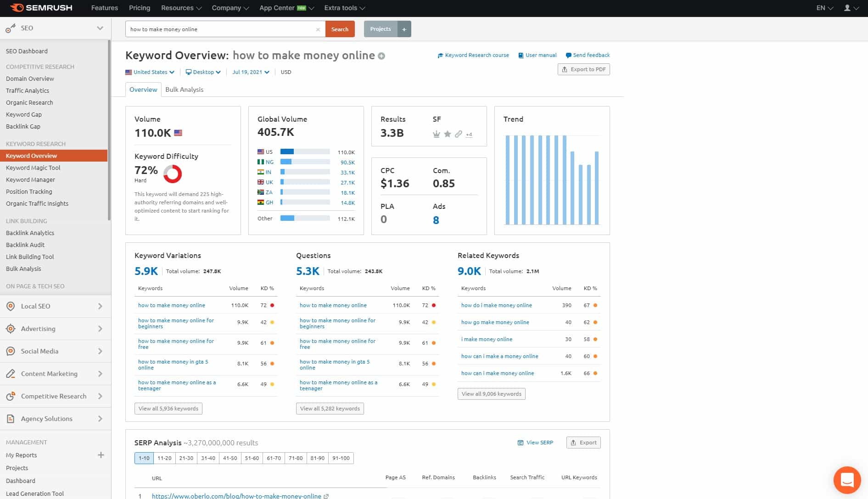Open the Company menu dropdown
The height and width of the screenshot is (499, 868).
(x=230, y=8)
